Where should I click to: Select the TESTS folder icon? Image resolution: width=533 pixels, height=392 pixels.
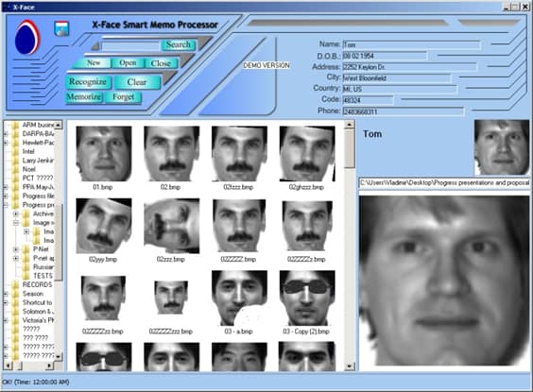coord(26,276)
